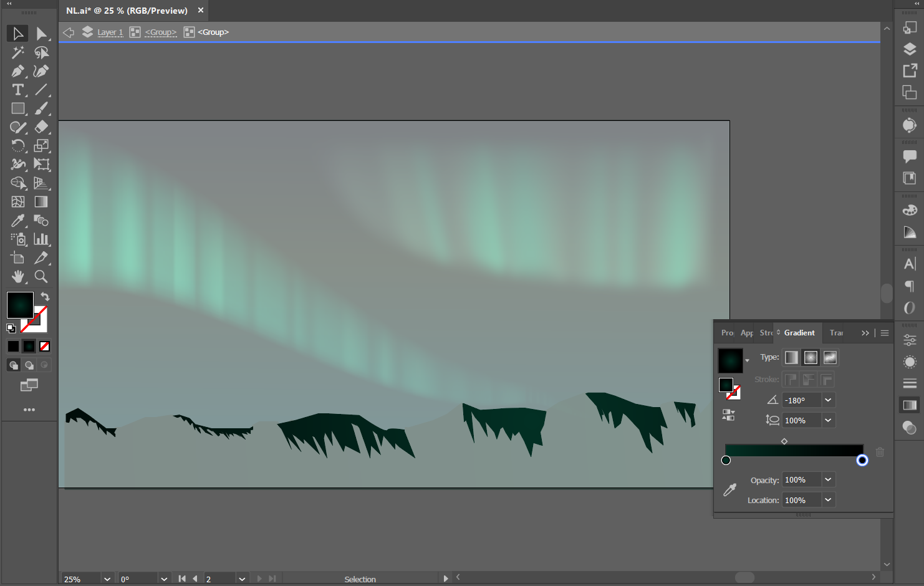
Task: Select the Blend tool
Action: point(41,221)
